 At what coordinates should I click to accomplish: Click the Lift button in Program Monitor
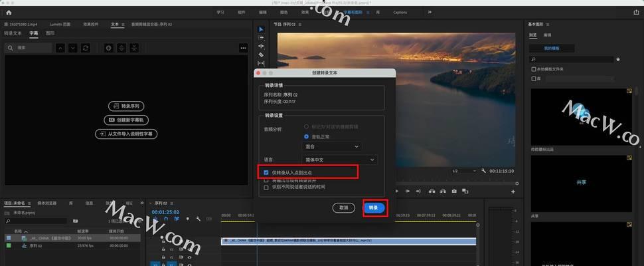click(432, 191)
